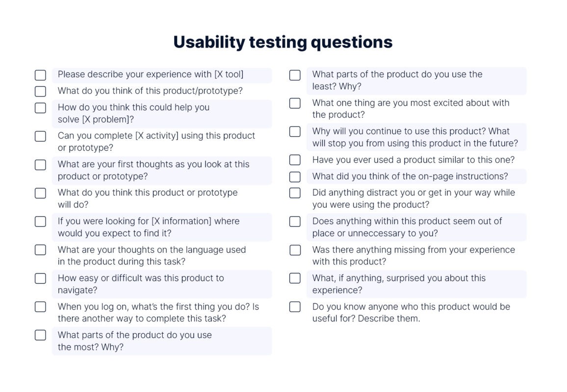Check the 'use the most? Why?' box

pos(40,335)
